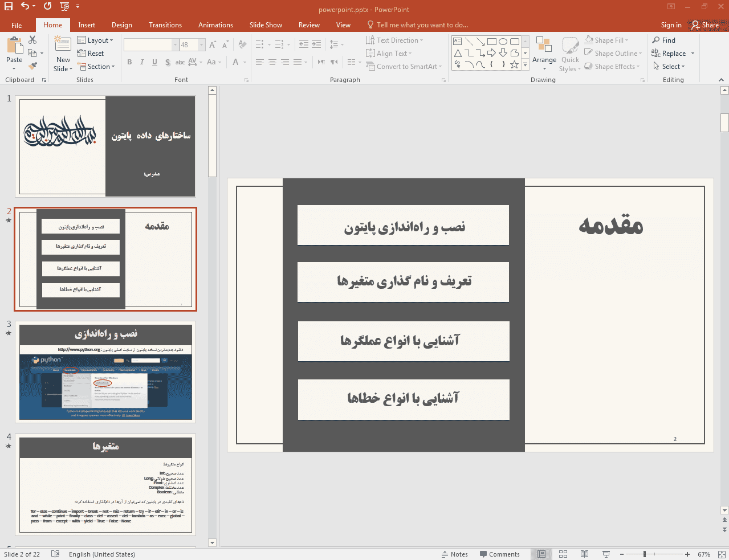Click the Share button

click(705, 25)
